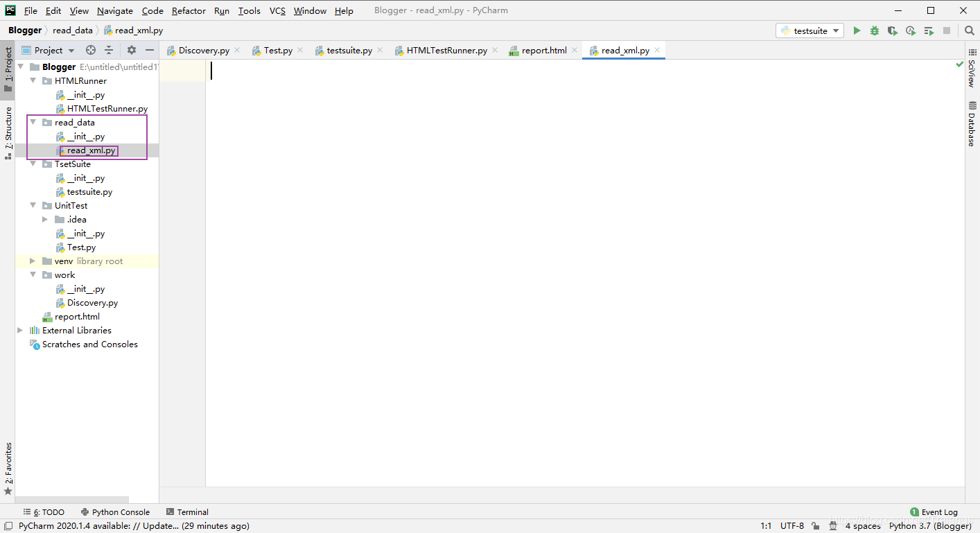Image resolution: width=980 pixels, height=533 pixels.
Task: Hide the Project tool window
Action: [150, 50]
